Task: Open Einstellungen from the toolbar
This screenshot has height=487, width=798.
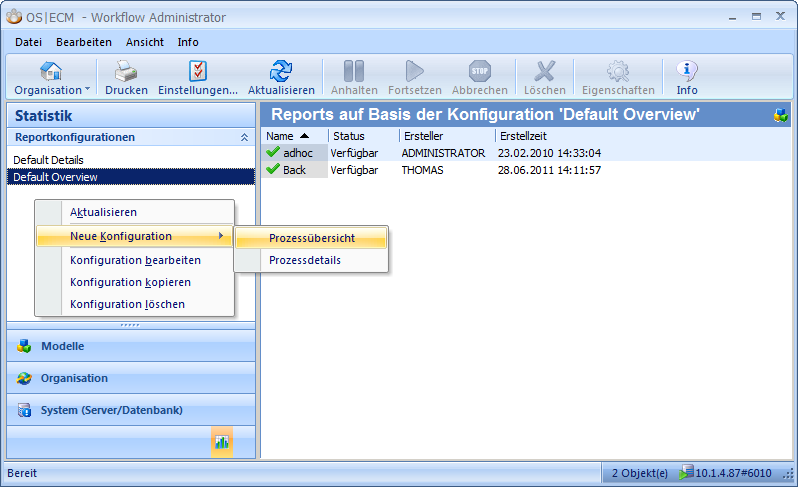Action: pos(198,72)
